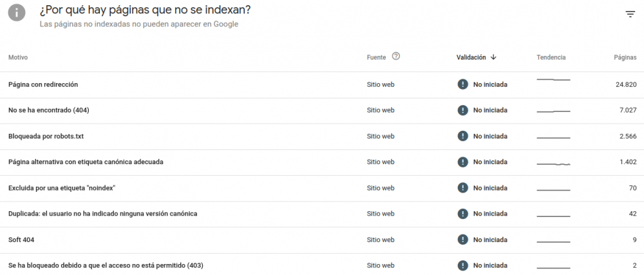Open the Página con redirección row
This screenshot has height=275, width=644.
tap(43, 84)
